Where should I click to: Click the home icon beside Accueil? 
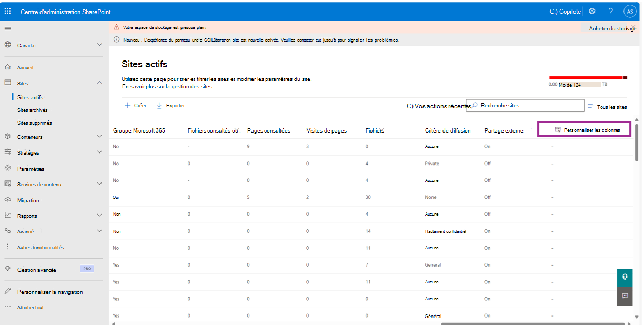pyautogui.click(x=8, y=67)
